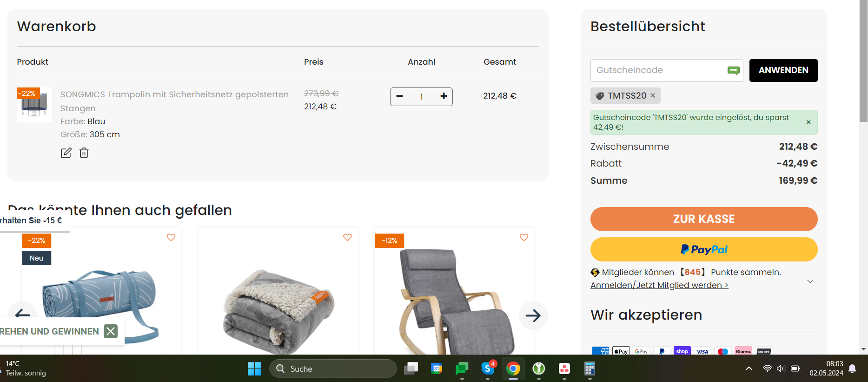This screenshot has height=382, width=868.
Task: Open the trampoline product thumbnail
Action: [34, 105]
